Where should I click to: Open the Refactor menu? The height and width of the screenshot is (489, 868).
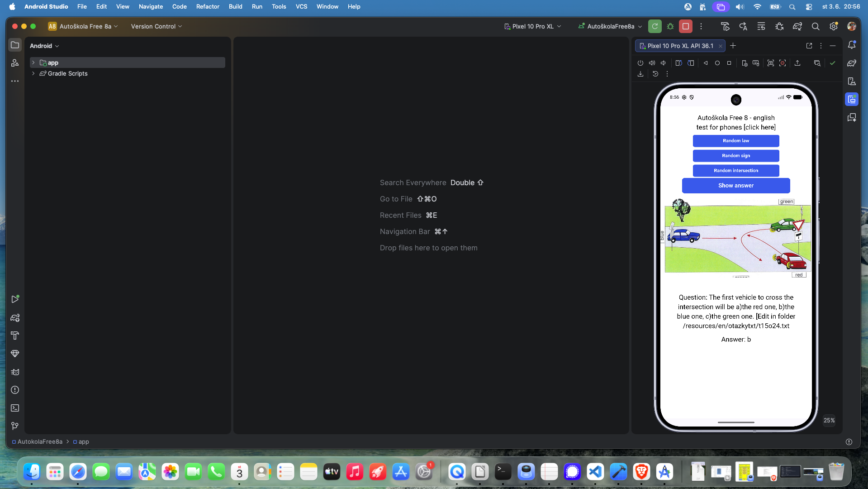tap(208, 6)
